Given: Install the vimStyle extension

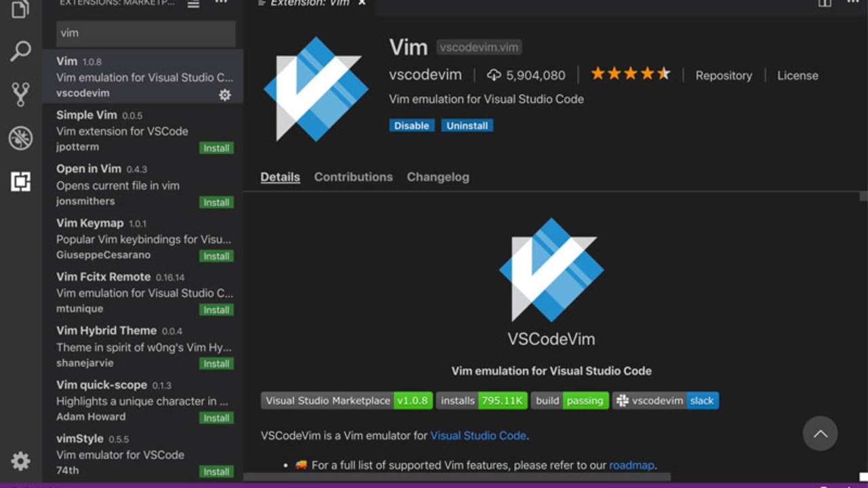Looking at the screenshot, I should 216,471.
